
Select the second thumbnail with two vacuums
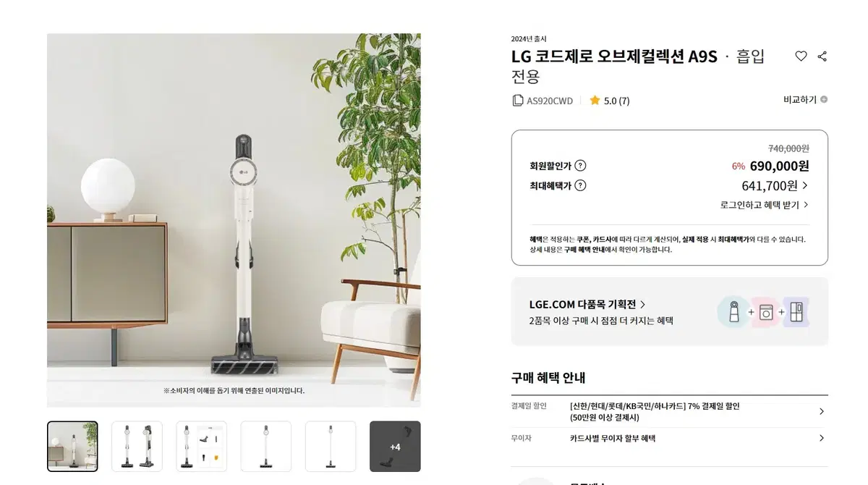tap(137, 447)
